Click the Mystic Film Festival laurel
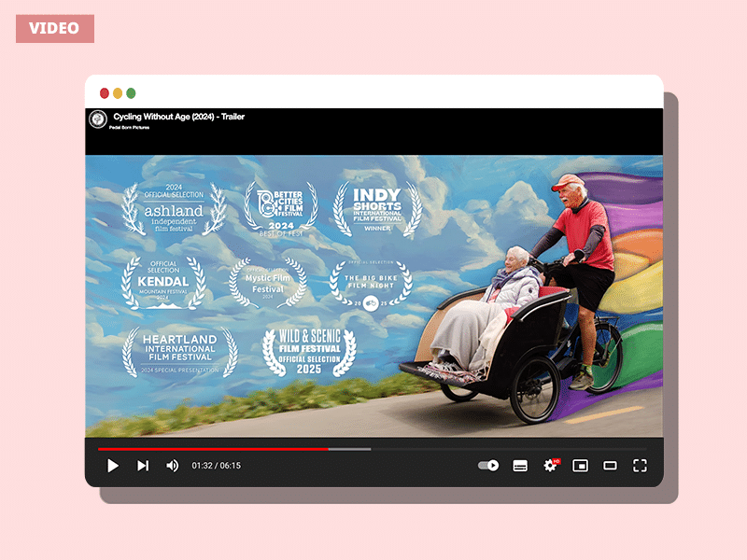The image size is (747, 560). pyautogui.click(x=268, y=283)
